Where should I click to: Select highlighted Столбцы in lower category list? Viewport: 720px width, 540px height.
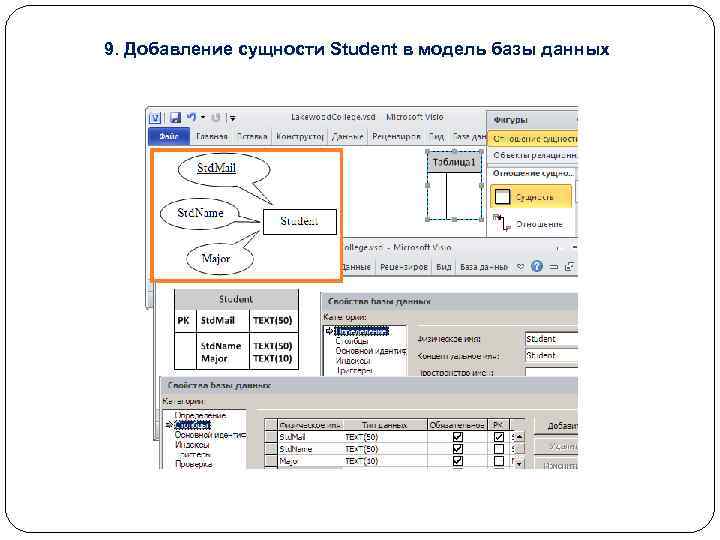pos(193,425)
